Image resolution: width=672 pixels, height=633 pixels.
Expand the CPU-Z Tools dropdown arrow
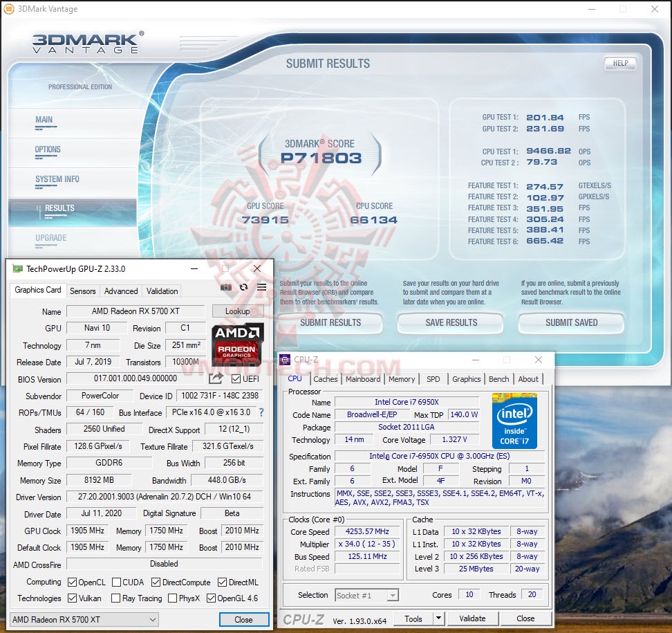click(438, 618)
